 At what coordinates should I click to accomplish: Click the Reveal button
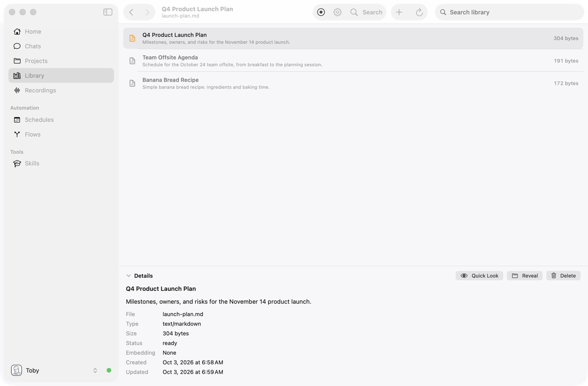[525, 276]
